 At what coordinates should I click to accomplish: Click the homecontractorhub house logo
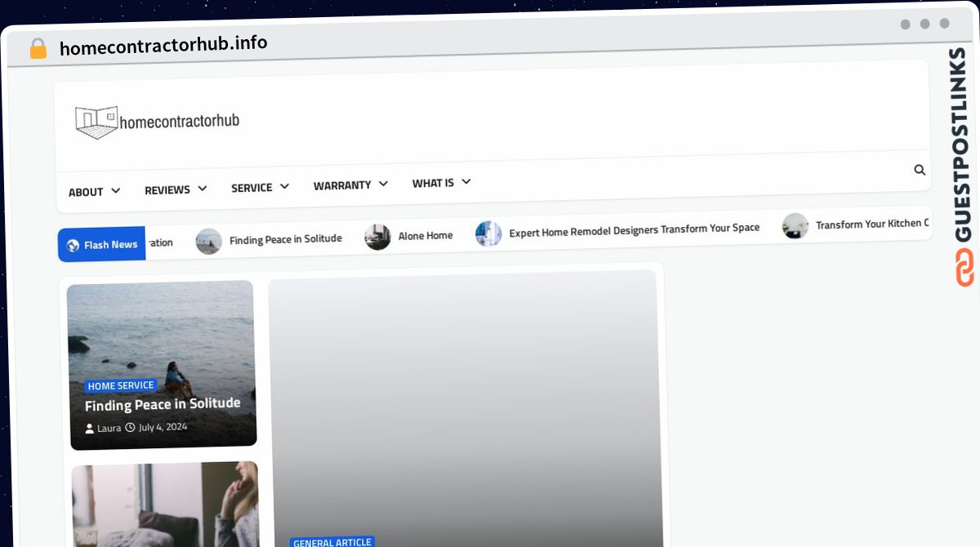[96, 122]
